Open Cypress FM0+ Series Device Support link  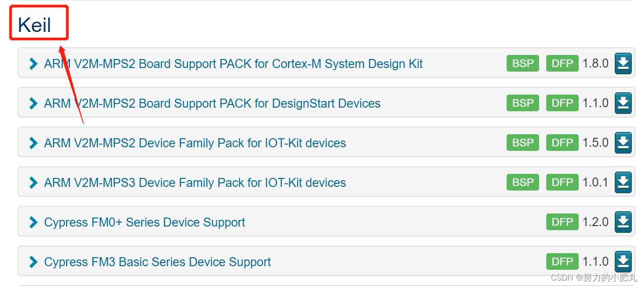145,222
